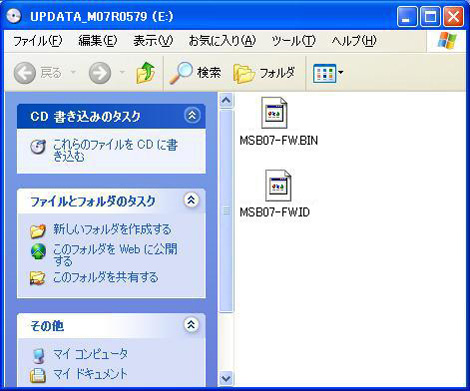Minimize the UPDATA_M07R0579 window
Viewport: 470px width, 391px height.
[x=407, y=17]
